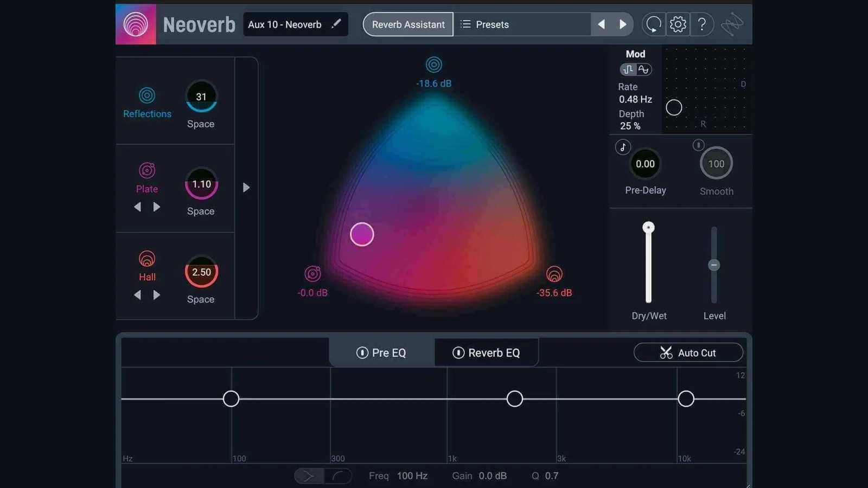The height and width of the screenshot is (488, 868).
Task: Select previous Plate reverb type
Action: [137, 207]
